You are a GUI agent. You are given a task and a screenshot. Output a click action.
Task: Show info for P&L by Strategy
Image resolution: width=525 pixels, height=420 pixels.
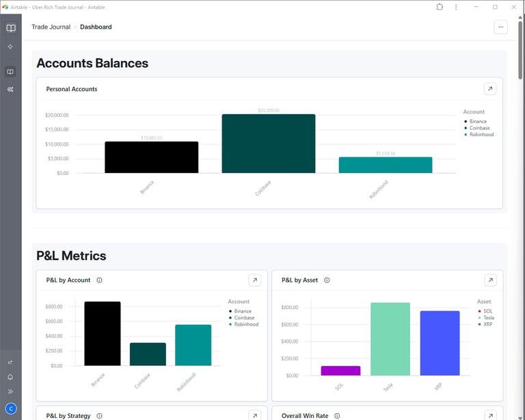(x=99, y=416)
